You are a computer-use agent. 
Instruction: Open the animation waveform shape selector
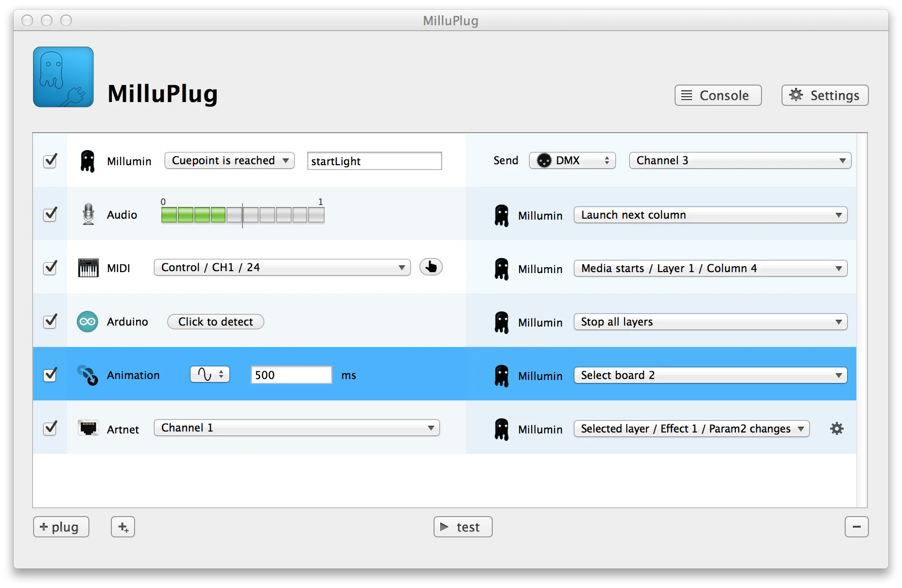pos(210,374)
